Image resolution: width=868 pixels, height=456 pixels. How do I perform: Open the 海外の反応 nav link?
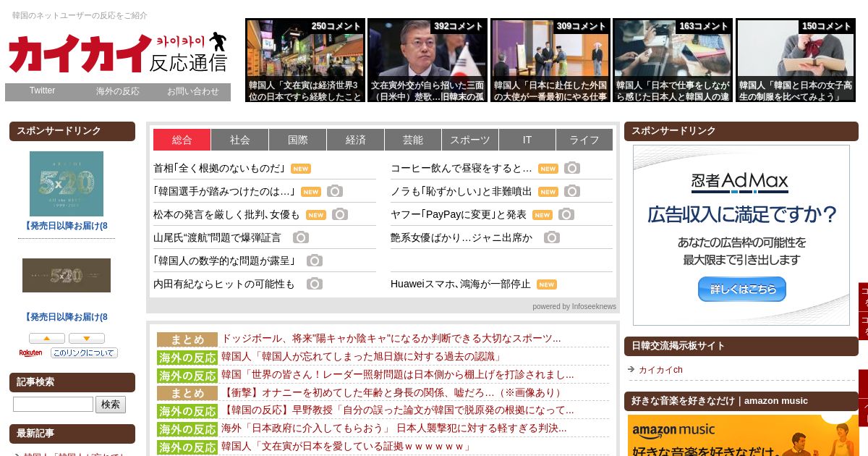click(118, 91)
